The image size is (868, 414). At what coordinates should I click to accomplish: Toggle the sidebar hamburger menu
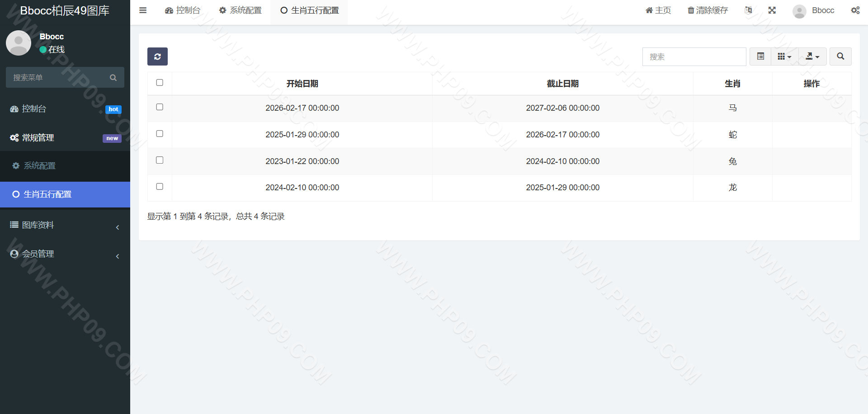pos(143,10)
